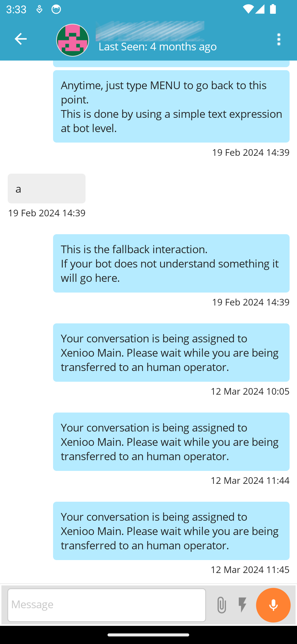Select the fallback interaction message bubble
The height and width of the screenshot is (644, 297).
171,263
